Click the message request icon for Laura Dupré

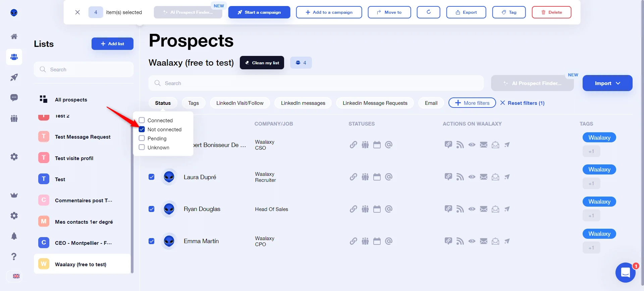click(x=448, y=177)
